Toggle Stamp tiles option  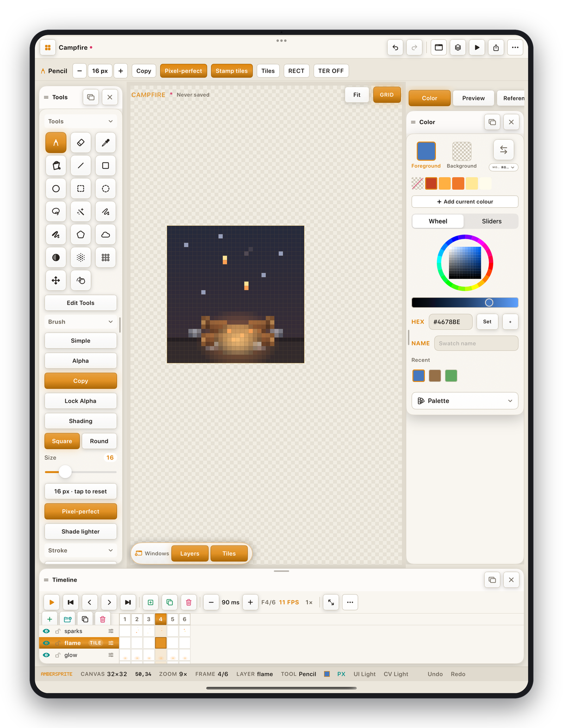[x=231, y=71]
